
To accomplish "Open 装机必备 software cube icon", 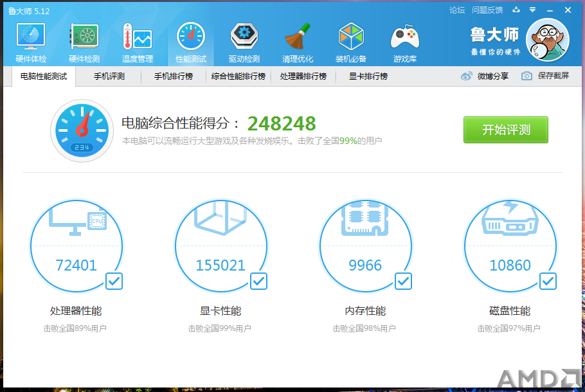I will (351, 42).
